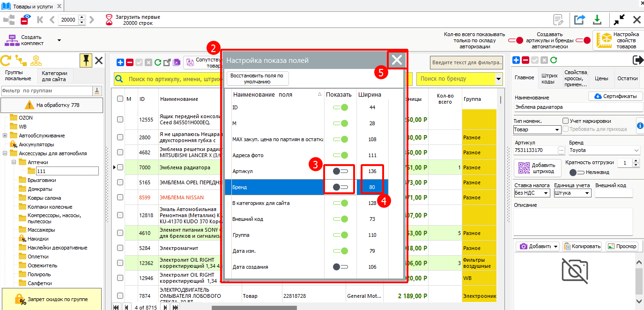
Task: Click the blue share-export arrow icon
Action: click(x=580, y=20)
